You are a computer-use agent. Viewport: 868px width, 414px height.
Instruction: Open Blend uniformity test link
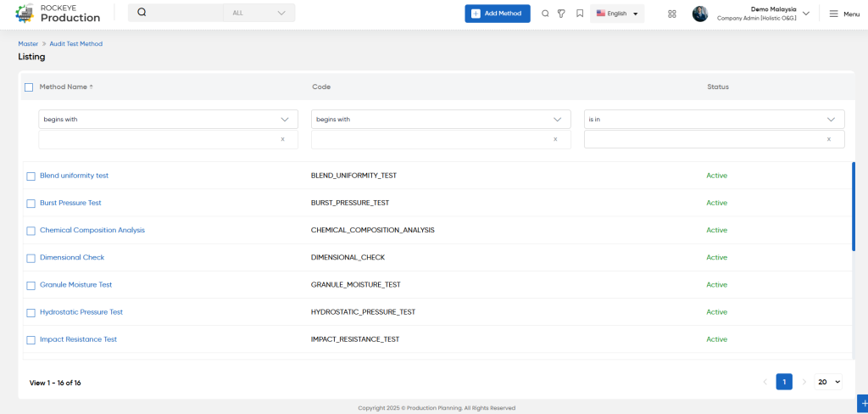coord(75,175)
